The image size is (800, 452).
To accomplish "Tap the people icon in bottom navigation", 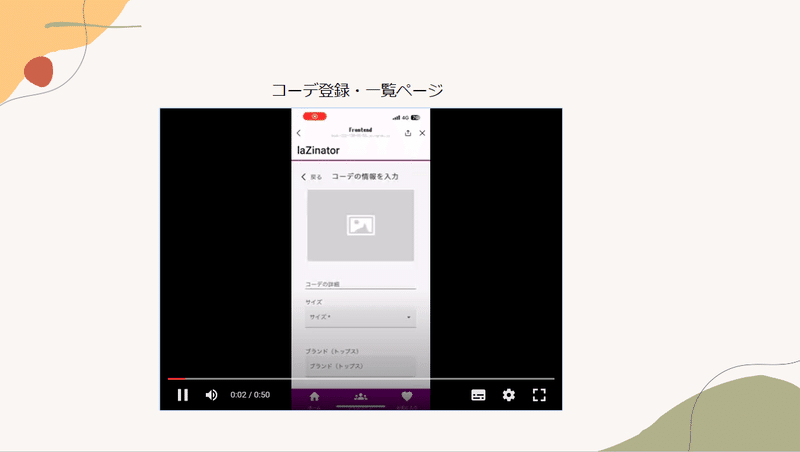I will [x=360, y=396].
